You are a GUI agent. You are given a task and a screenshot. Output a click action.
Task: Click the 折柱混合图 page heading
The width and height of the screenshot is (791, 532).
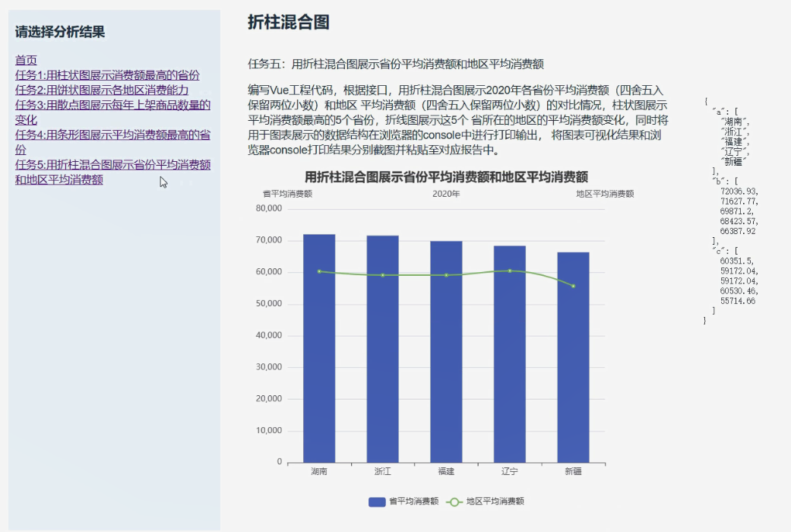289,22
